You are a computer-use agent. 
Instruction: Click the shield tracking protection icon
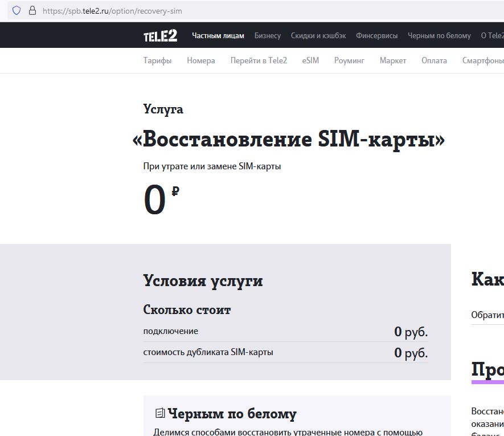(x=17, y=11)
